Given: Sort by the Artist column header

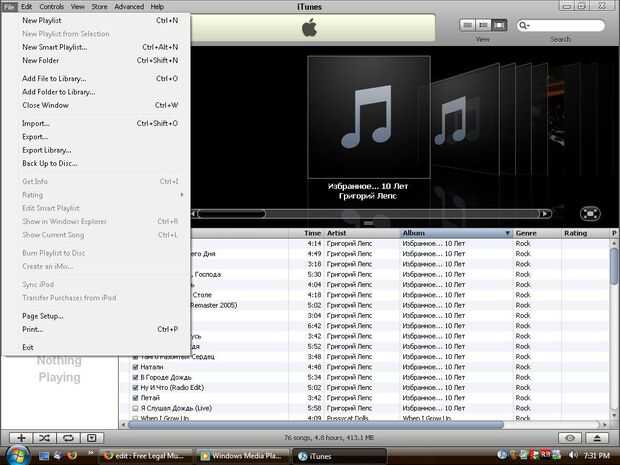Looking at the screenshot, I should pos(362,233).
